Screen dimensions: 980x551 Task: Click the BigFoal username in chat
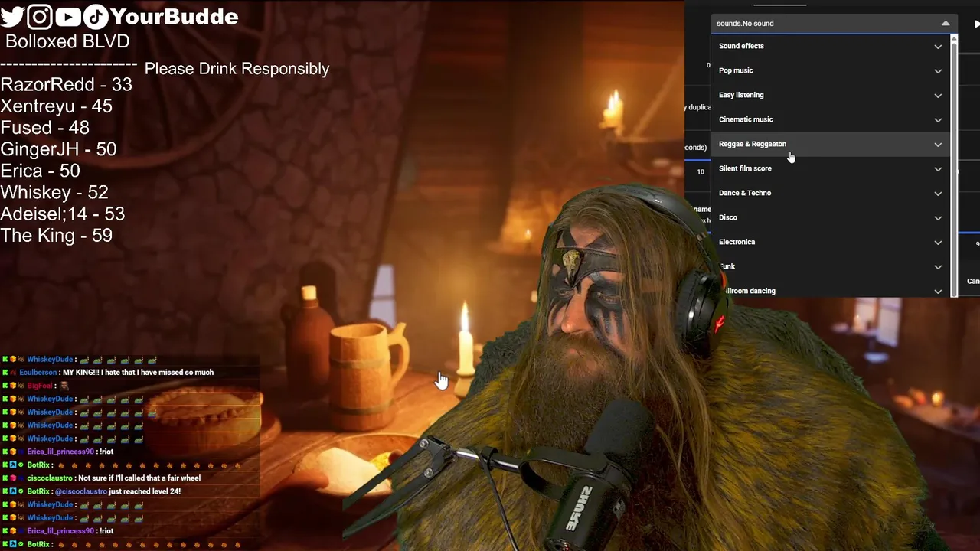[40, 386]
